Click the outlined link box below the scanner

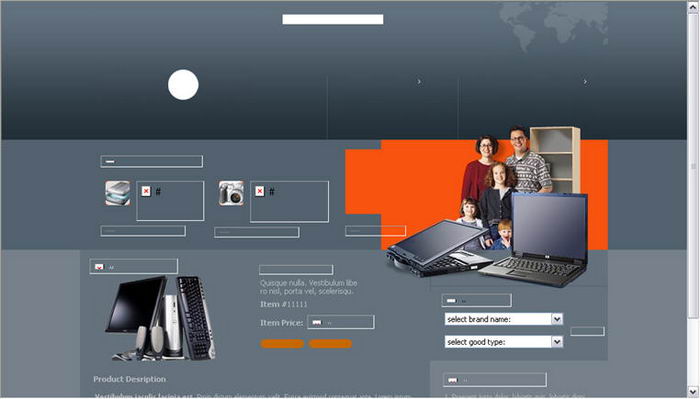[x=143, y=231]
